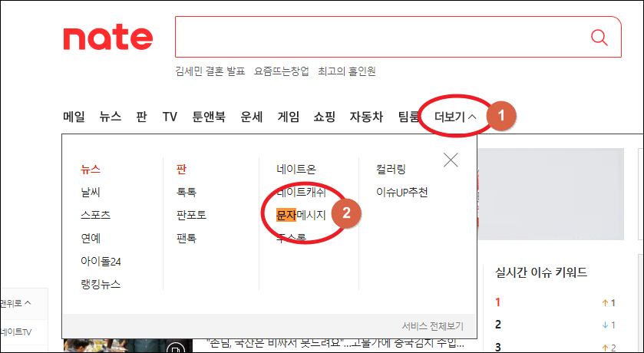The height and width of the screenshot is (353, 644).
Task: Click 서비스 전체보기 link
Action: pyautogui.click(x=432, y=327)
